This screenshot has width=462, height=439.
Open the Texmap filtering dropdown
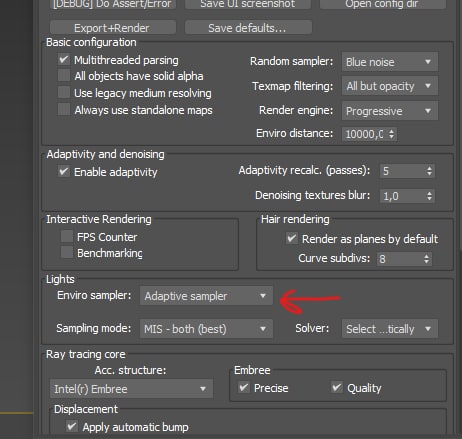[x=390, y=86]
